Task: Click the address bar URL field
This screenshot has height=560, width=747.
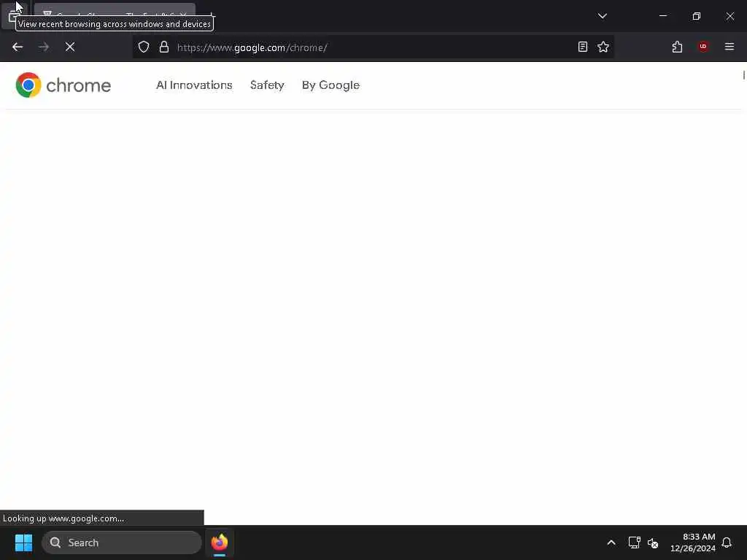Action: click(x=374, y=47)
